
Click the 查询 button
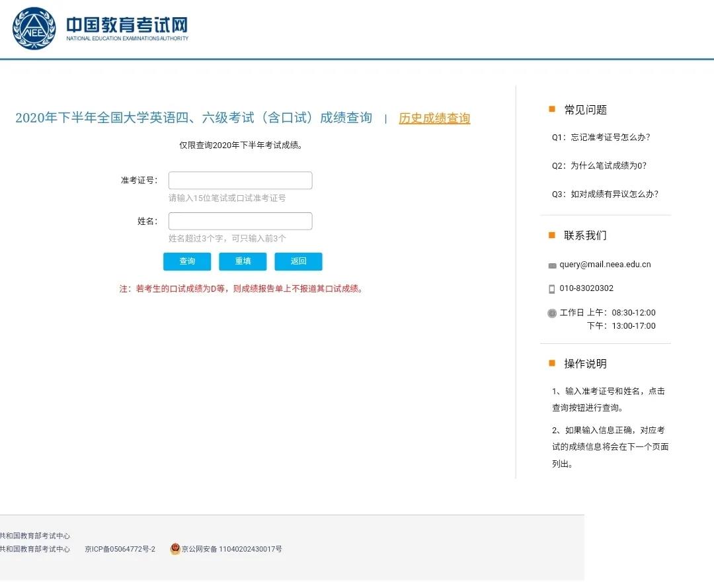coord(187,261)
